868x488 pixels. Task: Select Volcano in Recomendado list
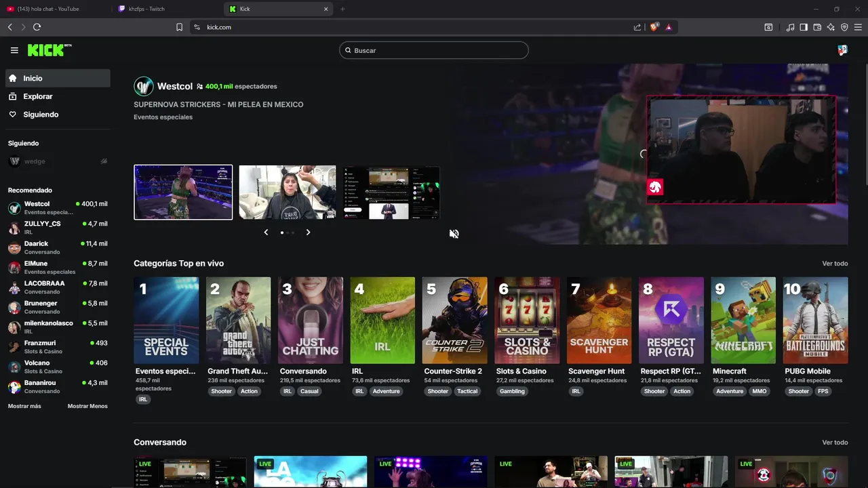pyautogui.click(x=58, y=367)
